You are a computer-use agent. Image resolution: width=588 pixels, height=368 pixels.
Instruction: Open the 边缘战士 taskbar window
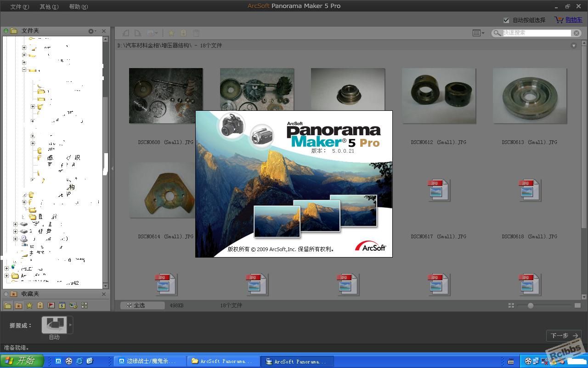pos(150,362)
